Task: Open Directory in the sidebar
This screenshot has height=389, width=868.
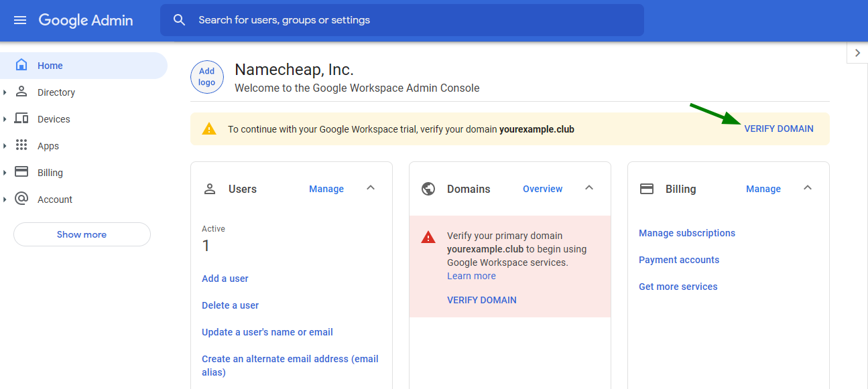Action: (x=56, y=92)
